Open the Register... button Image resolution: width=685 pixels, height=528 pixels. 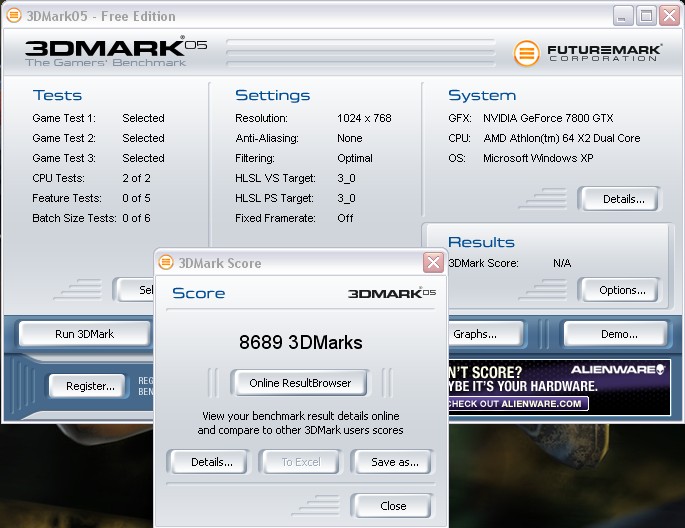point(90,386)
